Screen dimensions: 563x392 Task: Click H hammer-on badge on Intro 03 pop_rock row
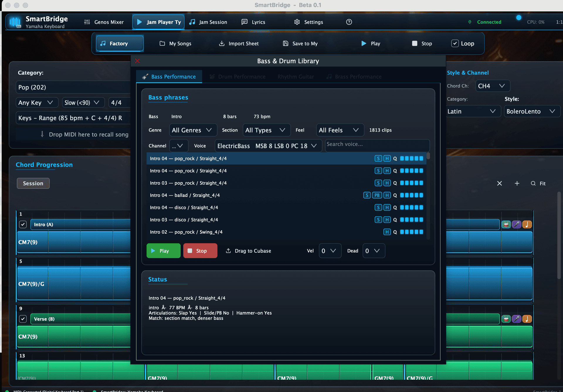[x=387, y=183]
